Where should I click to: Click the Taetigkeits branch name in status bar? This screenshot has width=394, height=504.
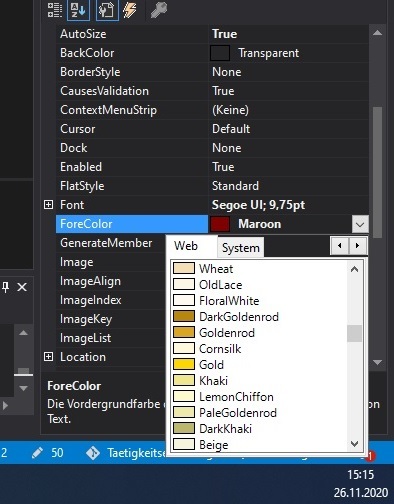click(136, 453)
